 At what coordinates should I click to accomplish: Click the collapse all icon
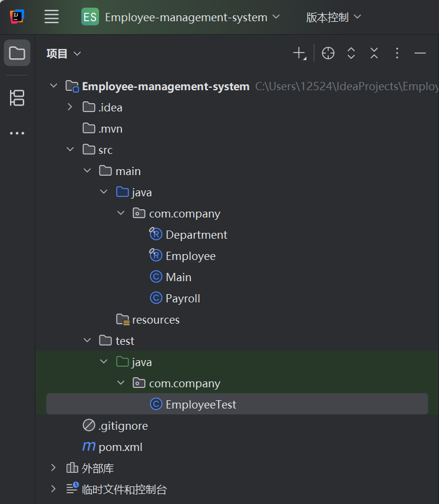point(374,53)
